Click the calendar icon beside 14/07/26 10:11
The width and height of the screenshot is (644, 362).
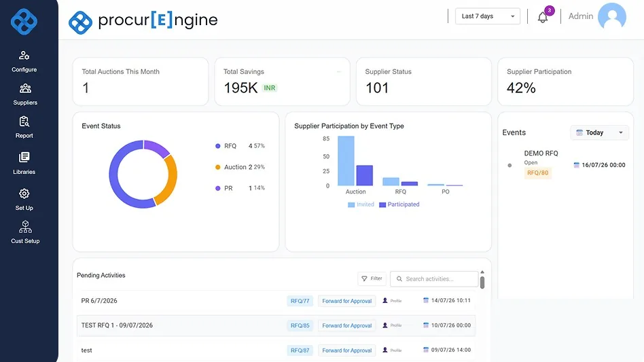[x=426, y=300]
